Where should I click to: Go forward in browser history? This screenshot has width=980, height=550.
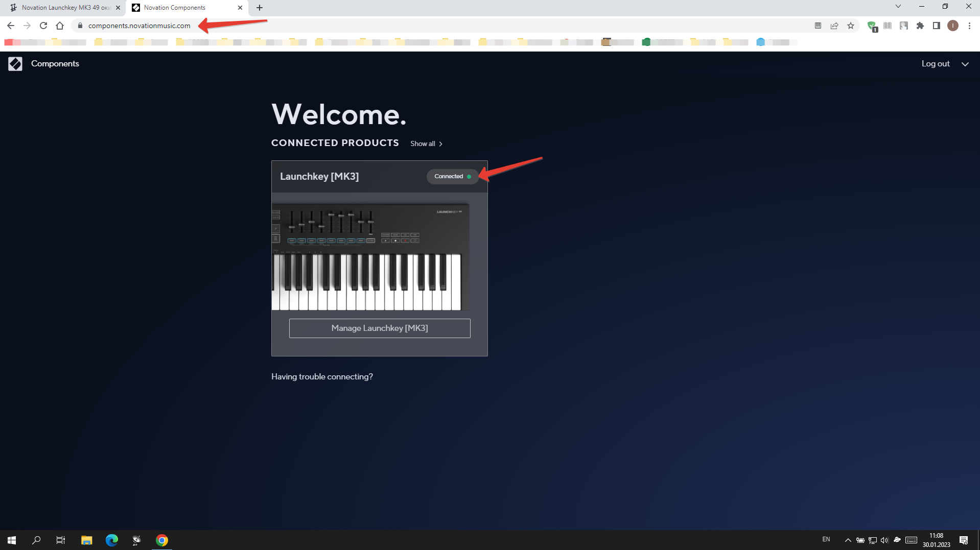[27, 26]
